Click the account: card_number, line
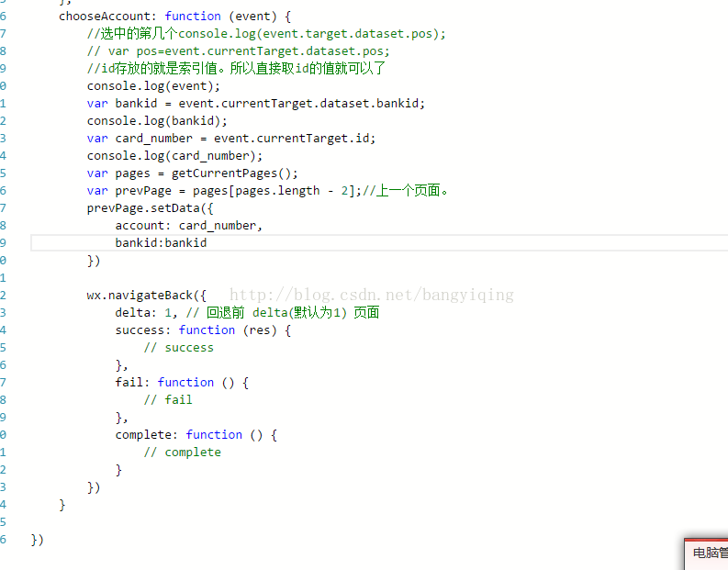 [188, 226]
